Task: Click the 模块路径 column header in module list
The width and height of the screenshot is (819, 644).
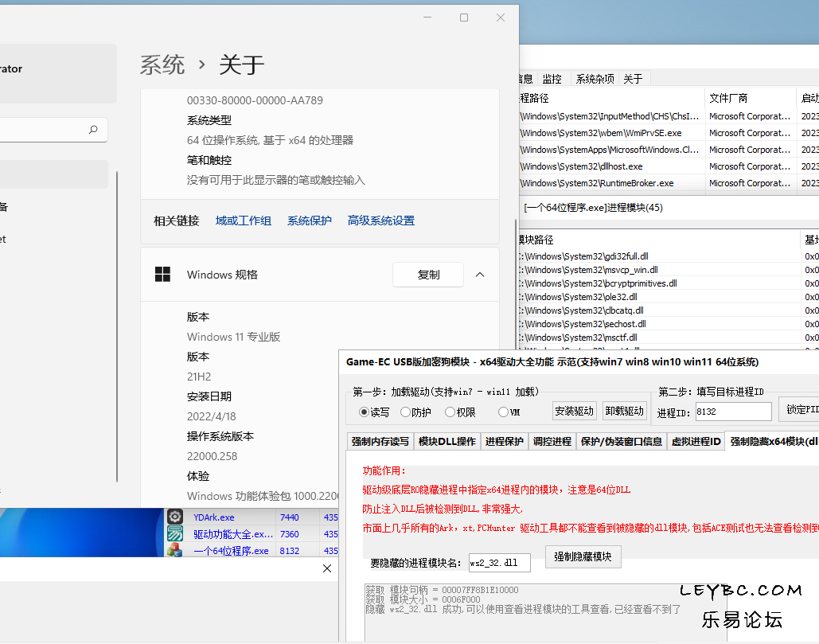Action: pyautogui.click(x=659, y=240)
